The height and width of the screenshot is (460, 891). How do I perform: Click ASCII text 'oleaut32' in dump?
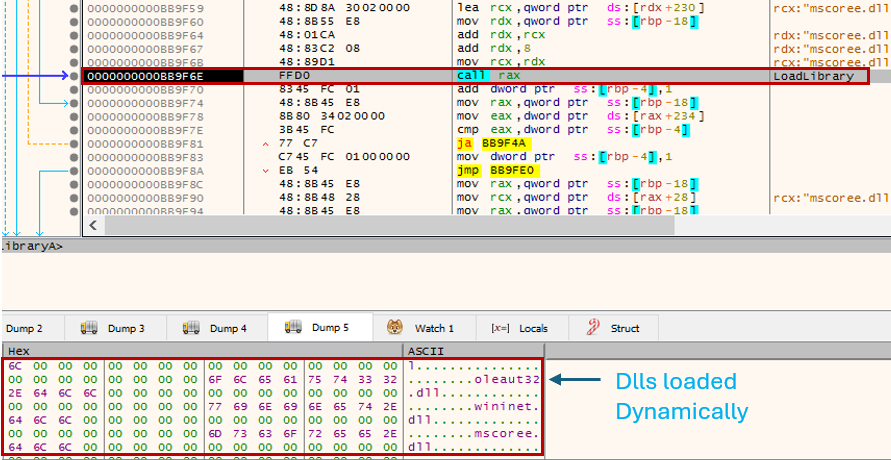click(x=506, y=380)
